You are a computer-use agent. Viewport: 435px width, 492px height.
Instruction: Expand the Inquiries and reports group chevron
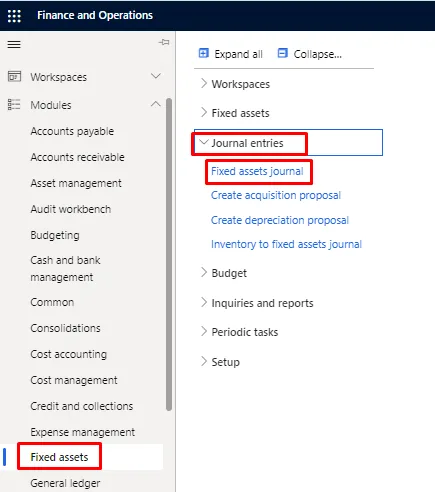[204, 302]
